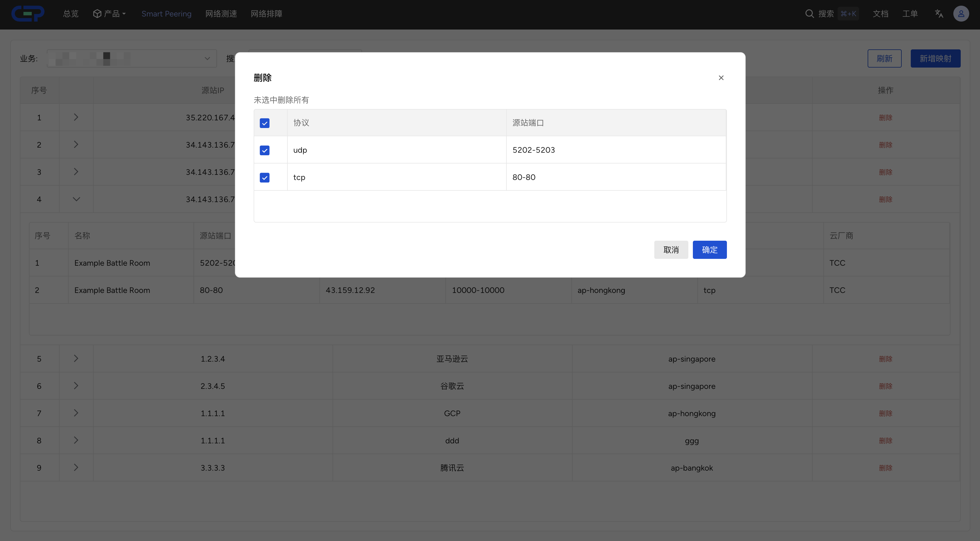Go to 总览 overview page
Screen dimensions: 980x541
coord(70,14)
